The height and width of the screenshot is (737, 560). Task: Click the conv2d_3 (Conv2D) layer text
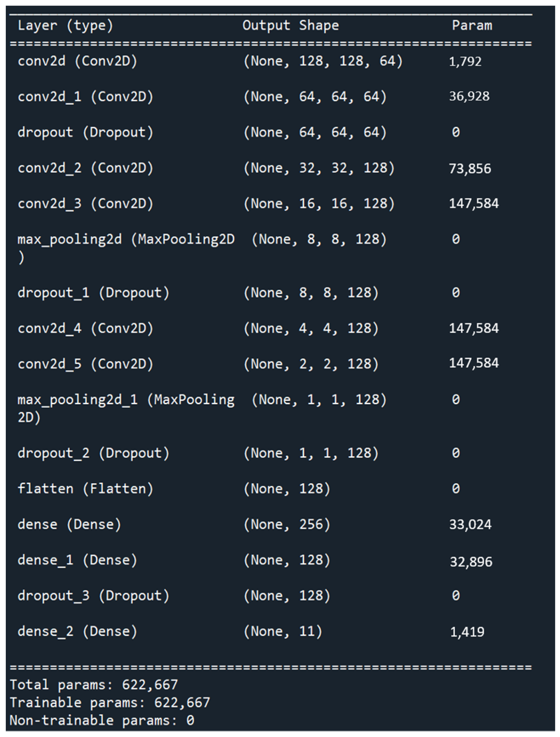point(85,204)
